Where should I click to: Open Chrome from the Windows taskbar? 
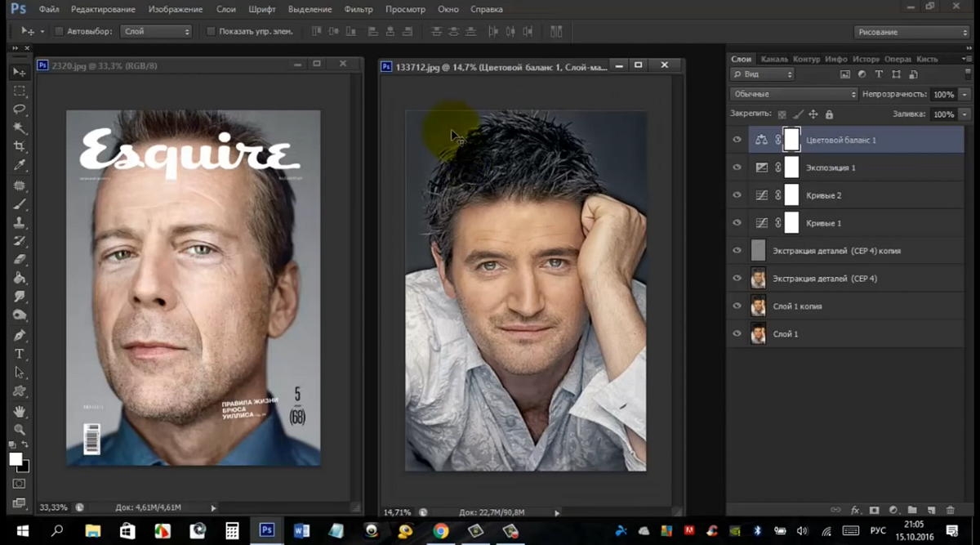point(441,531)
